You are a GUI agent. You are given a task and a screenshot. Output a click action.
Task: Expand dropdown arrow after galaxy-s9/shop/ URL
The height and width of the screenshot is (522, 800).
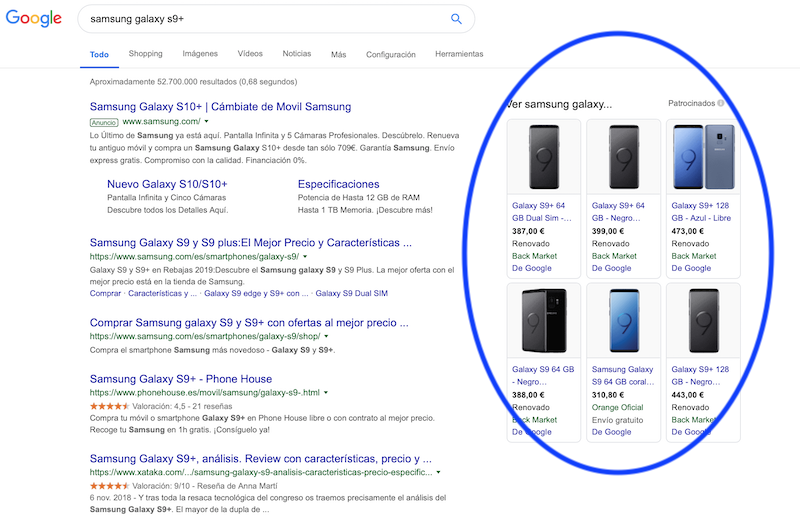tap(327, 336)
